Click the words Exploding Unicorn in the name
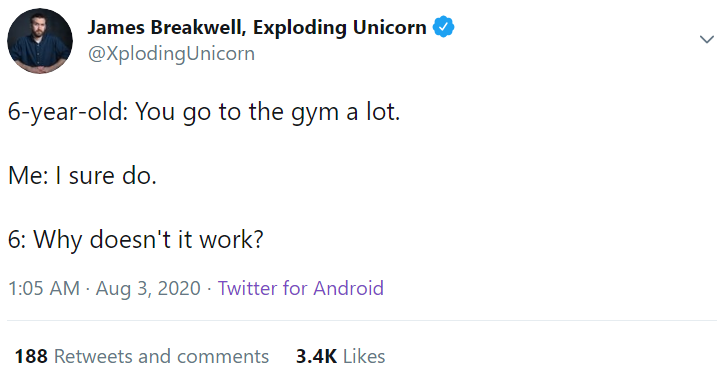The width and height of the screenshot is (726, 380). (339, 28)
